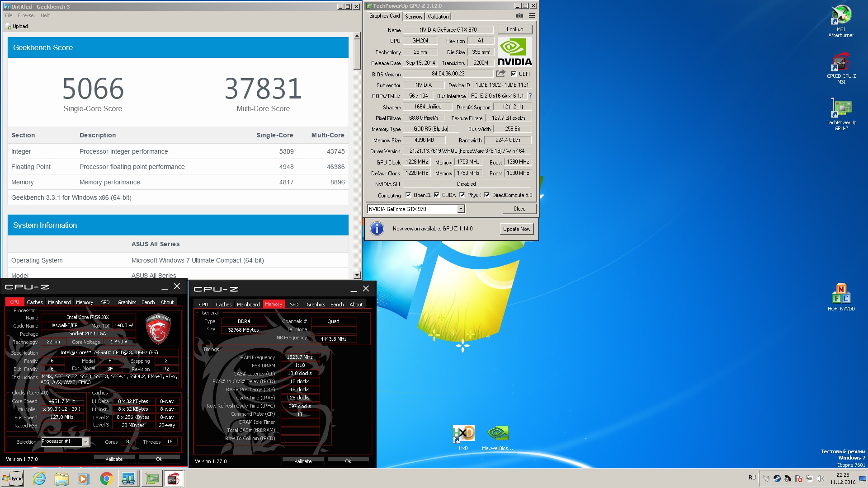
Task: Click the blue info icon in update notice
Action: (x=377, y=229)
